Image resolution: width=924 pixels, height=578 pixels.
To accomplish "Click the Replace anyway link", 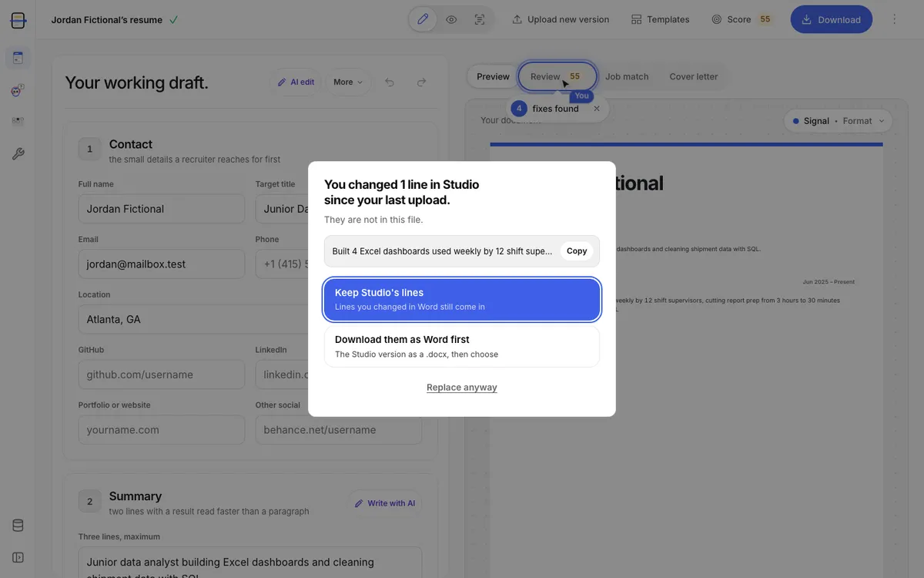I will pyautogui.click(x=462, y=387).
